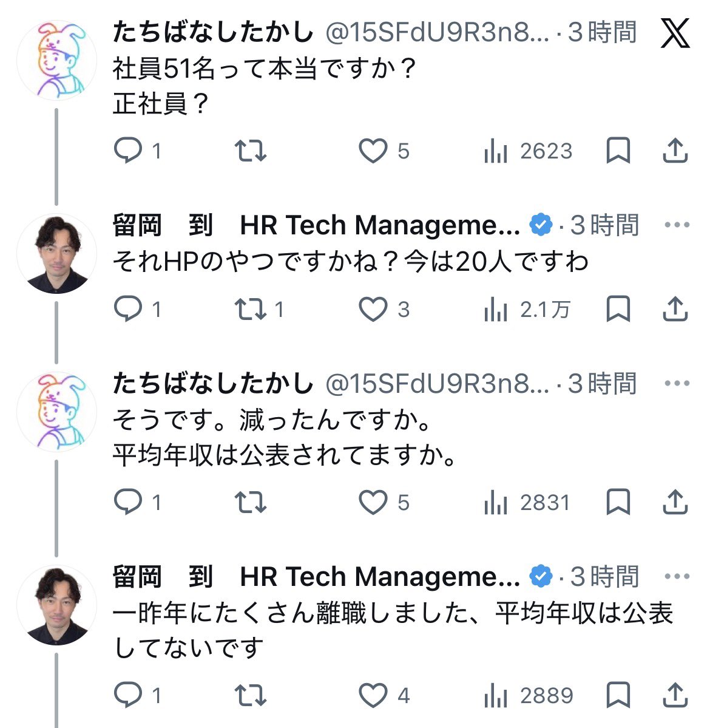The image size is (710, 728).
Task: Reply to the 平均年収は公表されてますか post
Action: [128, 502]
